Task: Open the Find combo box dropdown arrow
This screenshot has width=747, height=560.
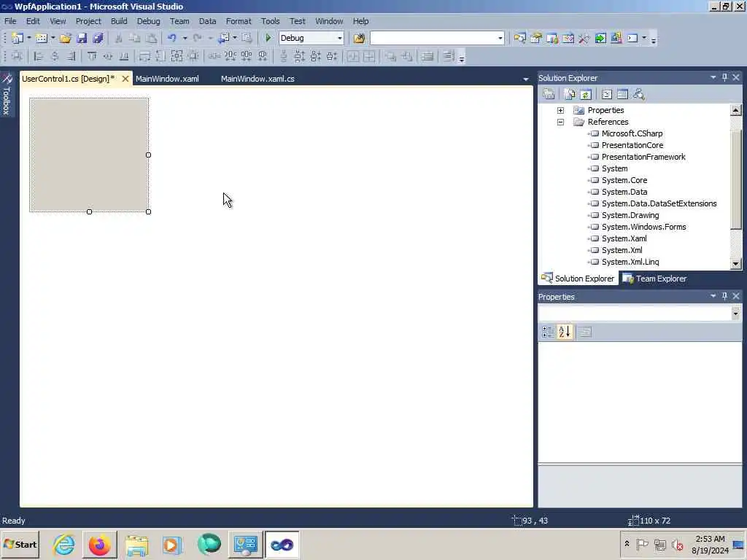Action: (x=500, y=38)
